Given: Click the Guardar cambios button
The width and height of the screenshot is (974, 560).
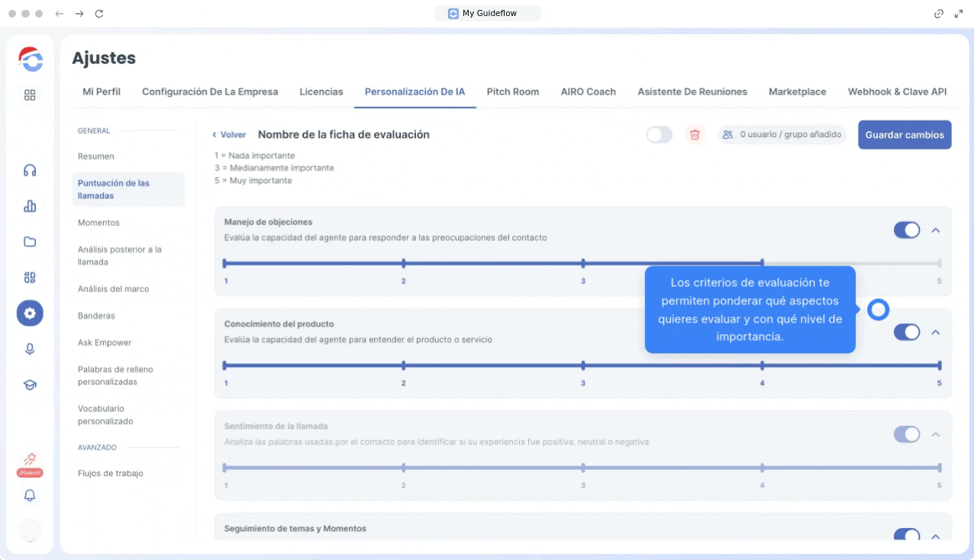Looking at the screenshot, I should (x=904, y=135).
